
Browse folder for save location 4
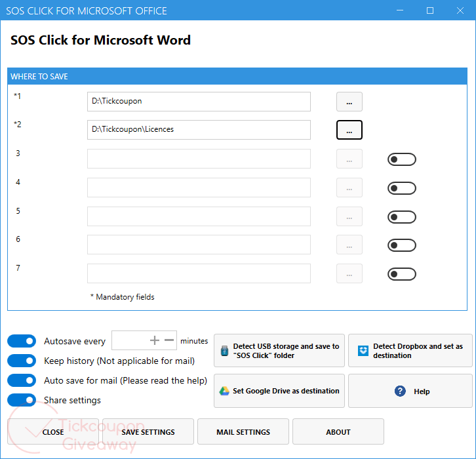(349, 188)
